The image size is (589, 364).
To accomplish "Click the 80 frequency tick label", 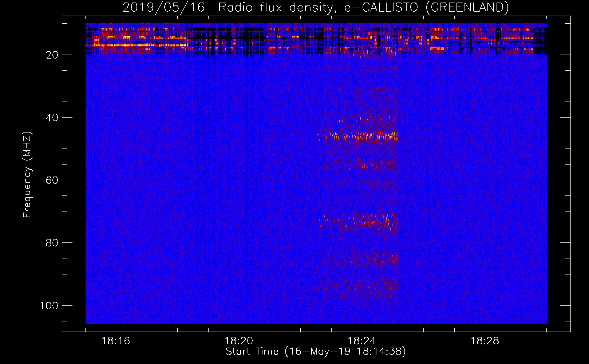I will click(52, 243).
